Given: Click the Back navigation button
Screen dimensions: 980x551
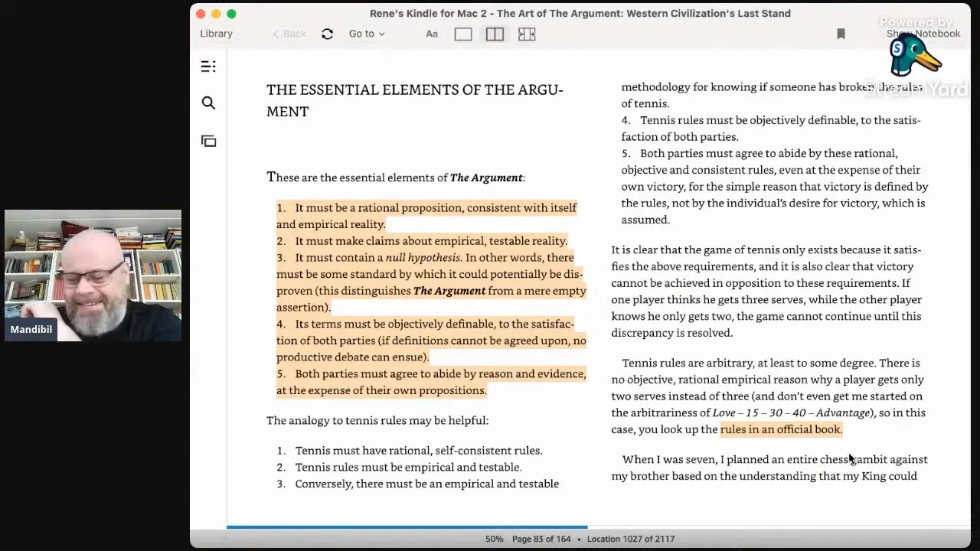Looking at the screenshot, I should tap(289, 34).
